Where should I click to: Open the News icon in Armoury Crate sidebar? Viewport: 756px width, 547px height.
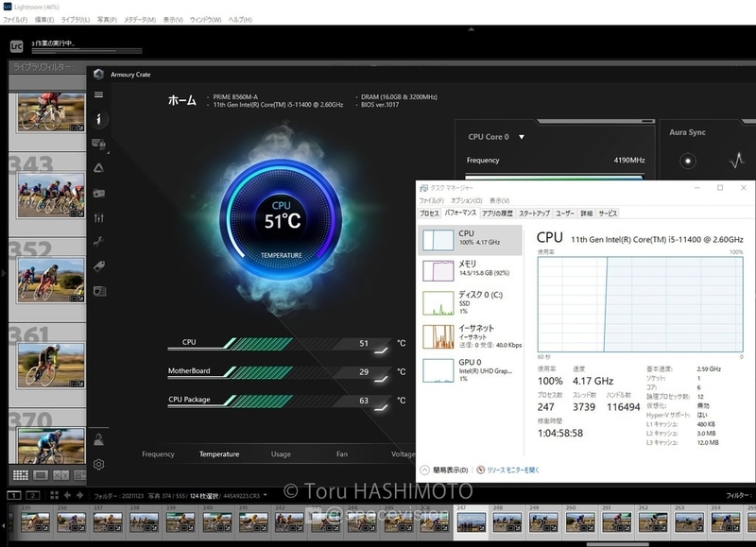point(99,291)
